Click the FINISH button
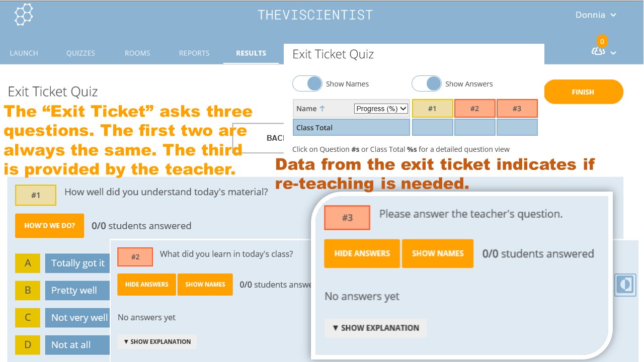The height and width of the screenshot is (362, 644). point(583,92)
